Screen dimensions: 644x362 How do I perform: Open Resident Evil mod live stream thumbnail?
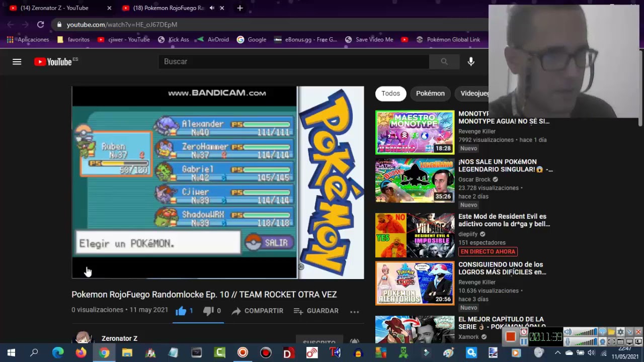(415, 235)
